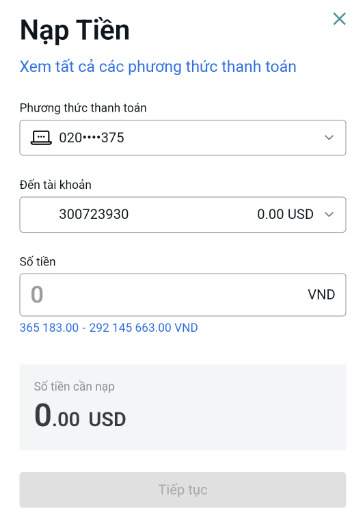Click the Đến tài khoản label
The height and width of the screenshot is (530, 361).
(55, 185)
